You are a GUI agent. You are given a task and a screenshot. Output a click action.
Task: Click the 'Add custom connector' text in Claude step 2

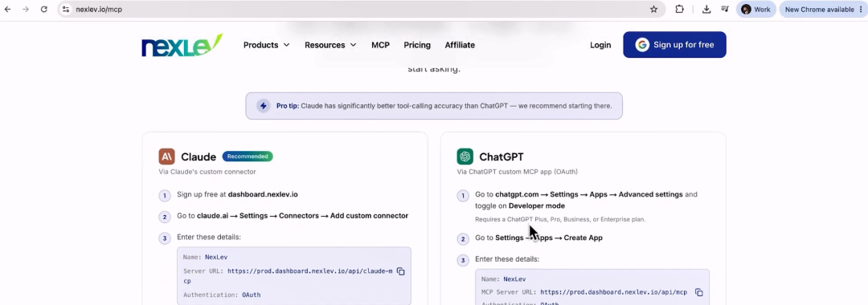coord(369,215)
